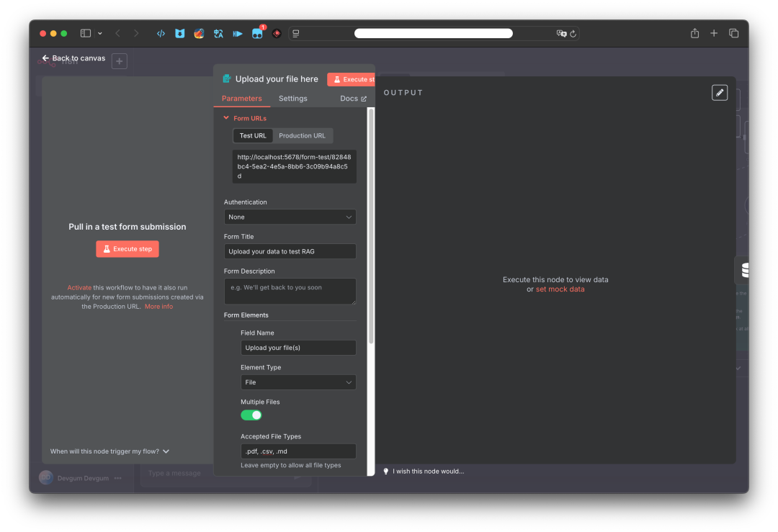Open the Docs tab link
This screenshot has width=778, height=532.
pyautogui.click(x=353, y=99)
